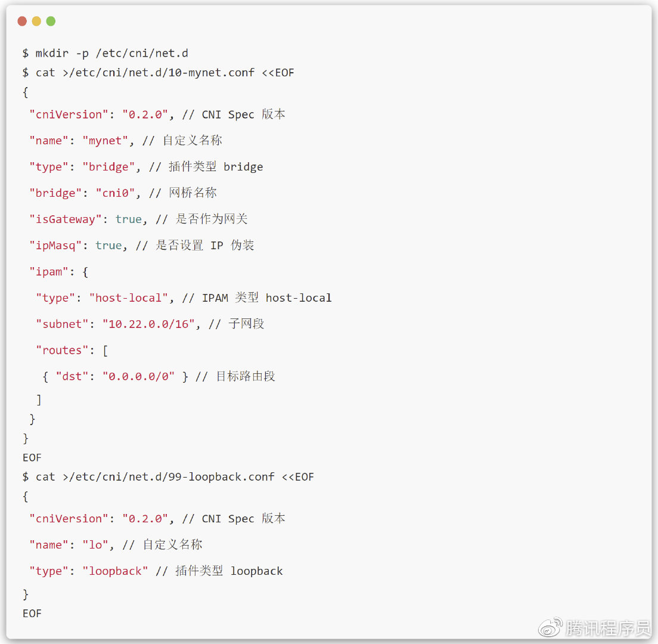Click the isGateway true value
The width and height of the screenshot is (658, 644).
point(128,219)
